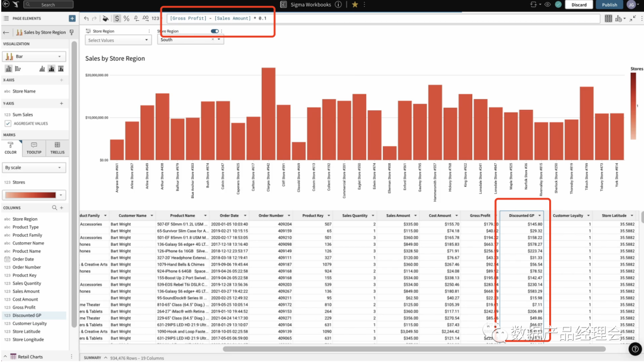Click the Publish button
The height and width of the screenshot is (362, 644).
(609, 5)
